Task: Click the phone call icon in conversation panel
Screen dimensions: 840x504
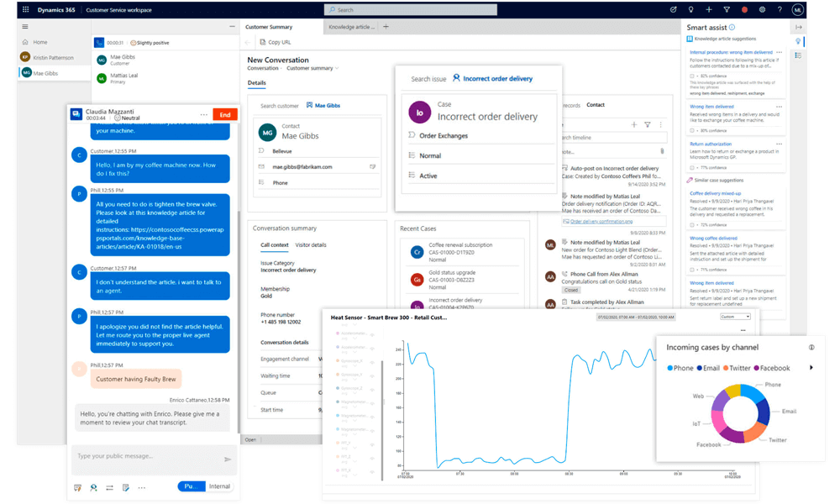Action: pyautogui.click(x=99, y=42)
